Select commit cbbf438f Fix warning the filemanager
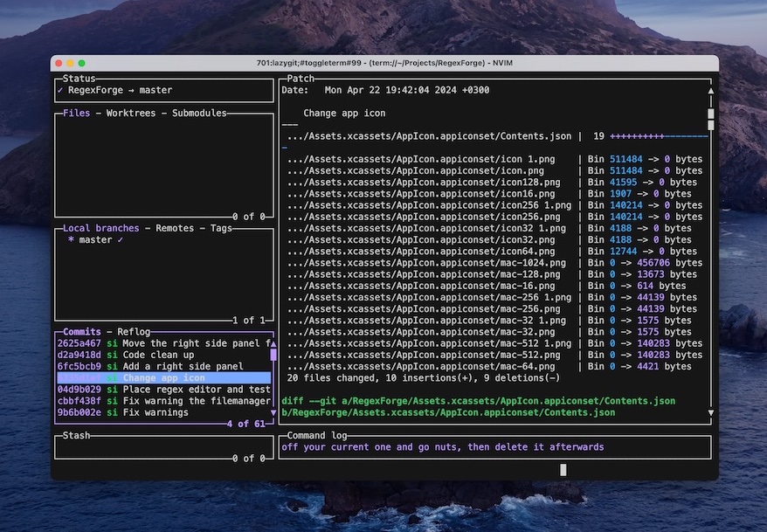 [x=164, y=401]
